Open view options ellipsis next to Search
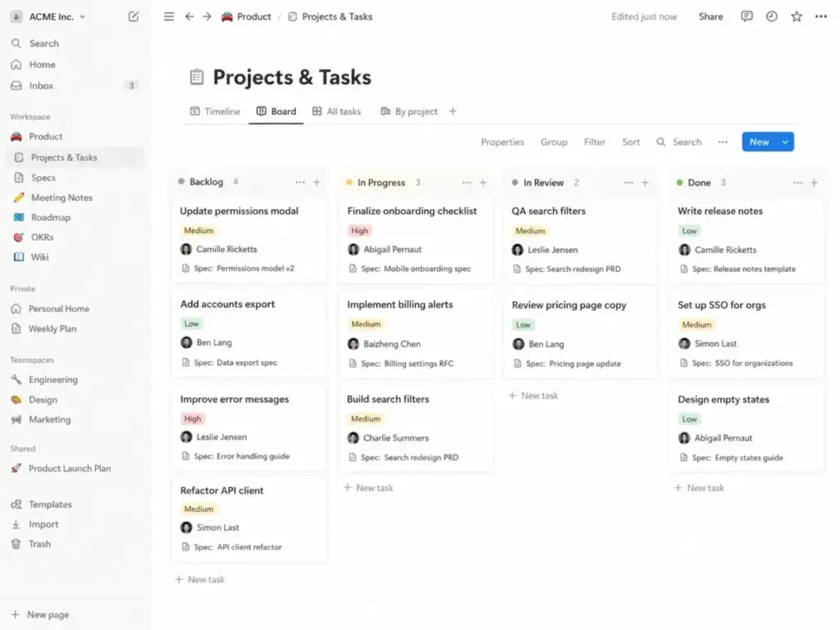Image resolution: width=840 pixels, height=630 pixels. pos(723,142)
